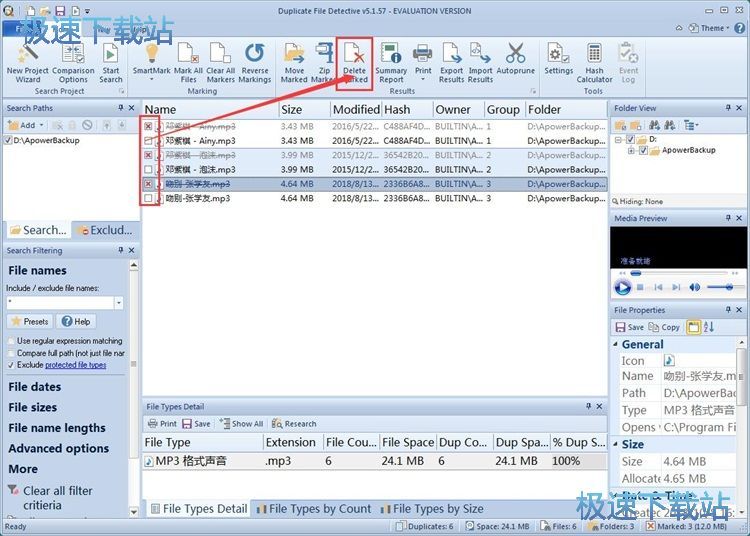
Task: Toggle Exclude protected file types checkbox
Action: (11, 365)
